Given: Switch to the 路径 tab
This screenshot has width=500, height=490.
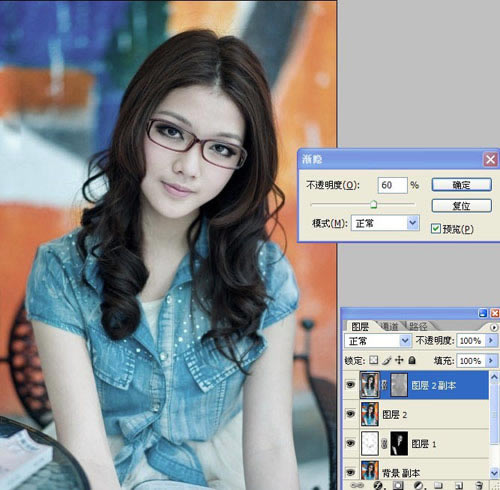Looking at the screenshot, I should 418,326.
